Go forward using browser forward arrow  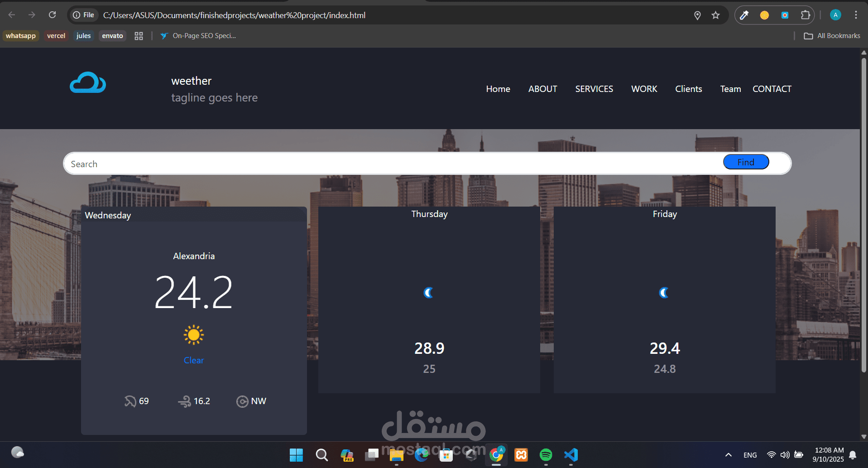32,15
